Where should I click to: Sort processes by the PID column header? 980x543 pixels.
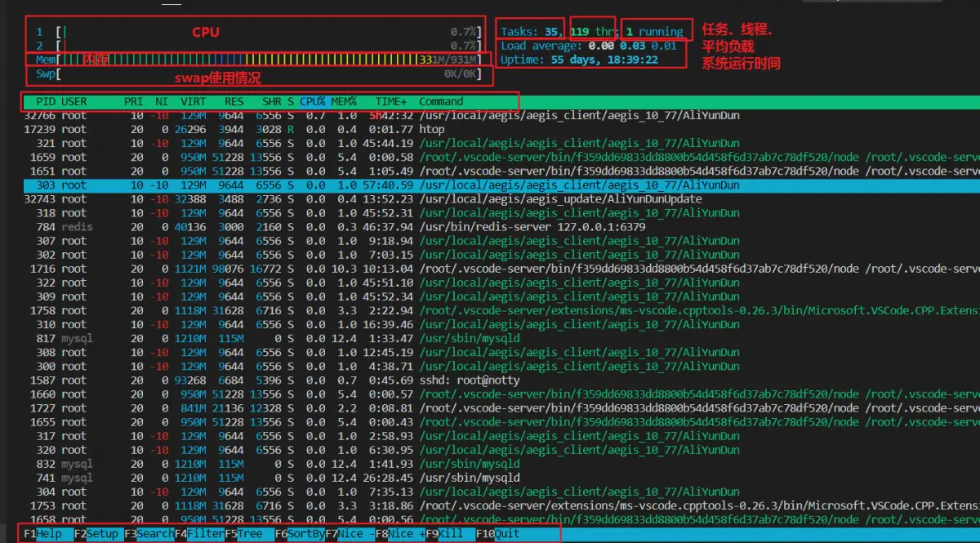tap(46, 102)
